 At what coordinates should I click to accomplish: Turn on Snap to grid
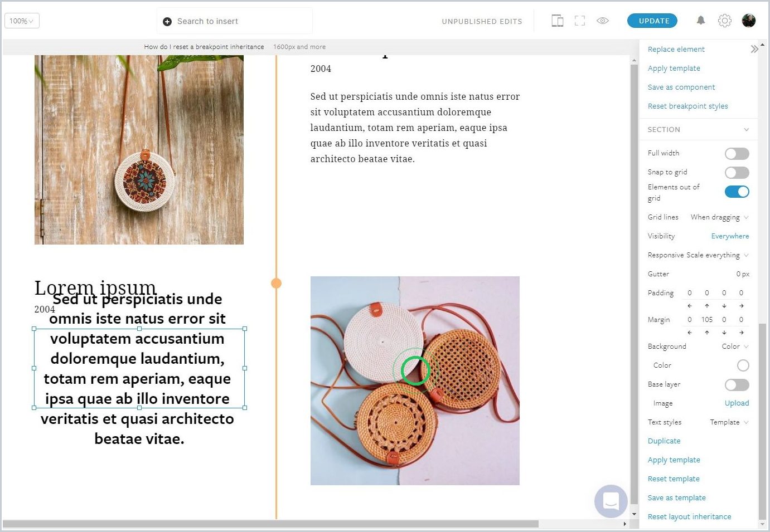click(737, 173)
